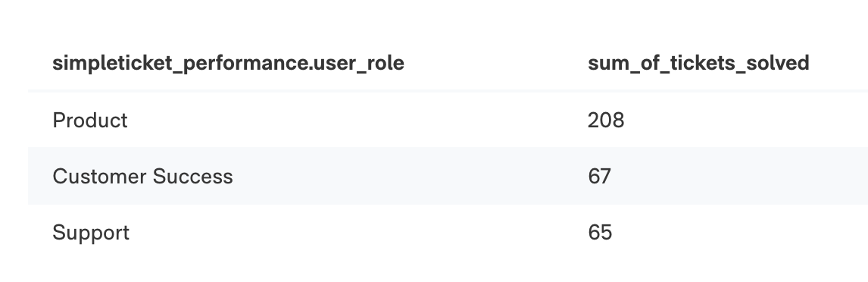Select the Product role cell
The image size is (868, 282).
click(x=89, y=121)
